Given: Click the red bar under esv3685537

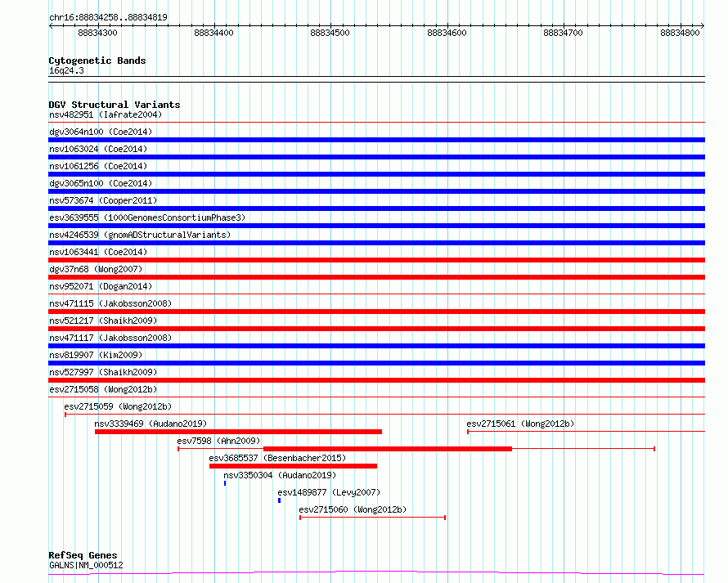Looking at the screenshot, I should (293, 466).
